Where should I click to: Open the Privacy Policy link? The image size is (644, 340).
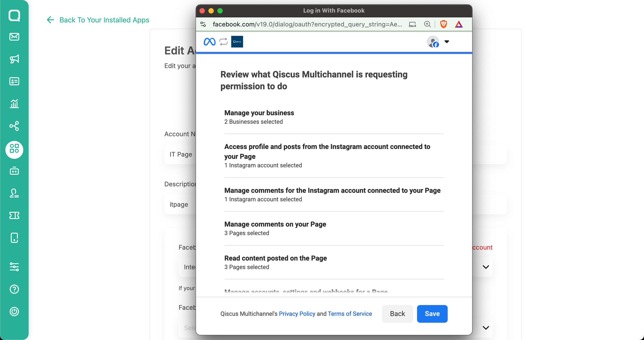(x=297, y=314)
